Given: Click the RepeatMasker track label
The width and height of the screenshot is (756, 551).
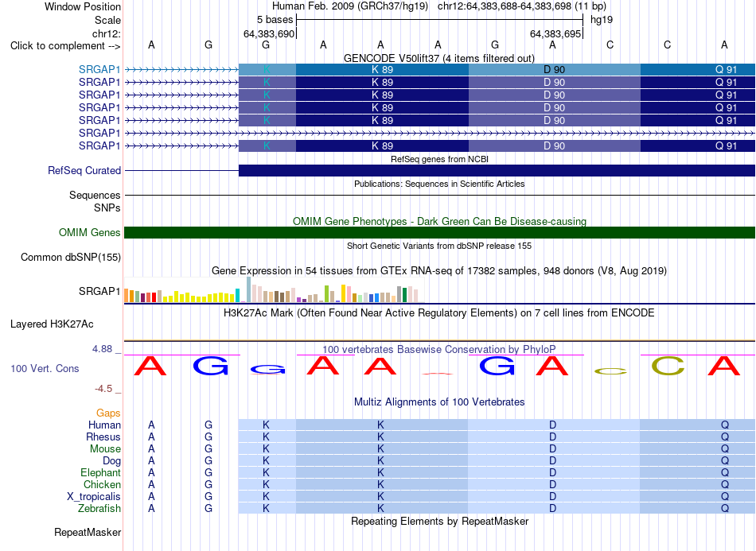Looking at the screenshot, I should 88,532.
